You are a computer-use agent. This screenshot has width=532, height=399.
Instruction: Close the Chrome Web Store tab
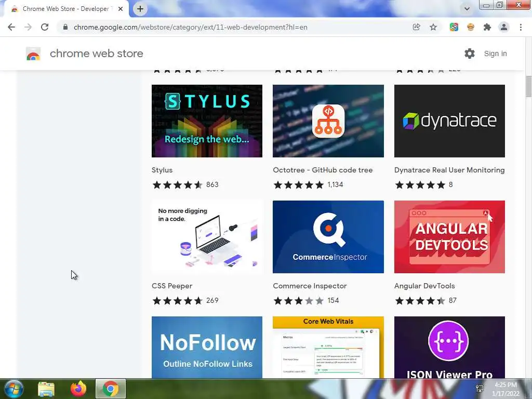coord(121,9)
